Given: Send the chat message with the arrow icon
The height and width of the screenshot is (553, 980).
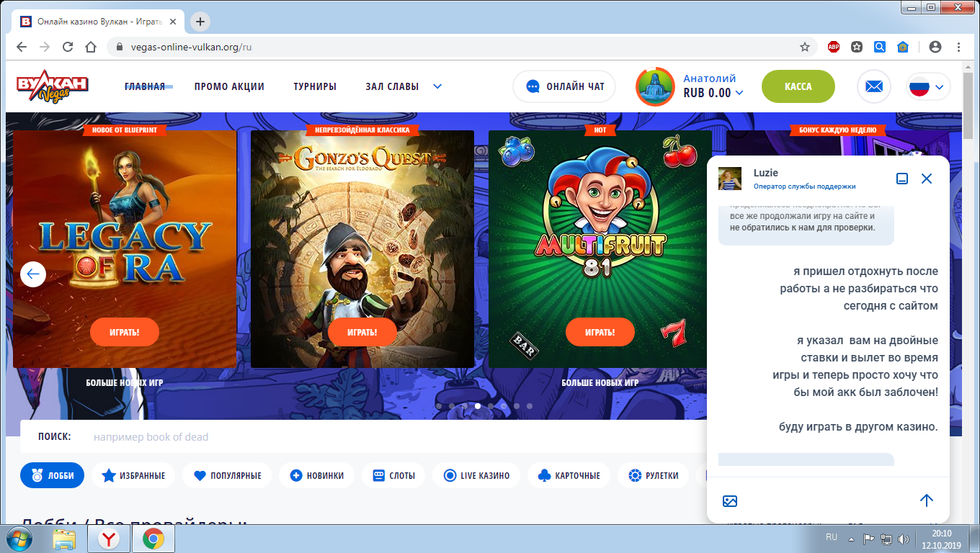Looking at the screenshot, I should tap(927, 500).
